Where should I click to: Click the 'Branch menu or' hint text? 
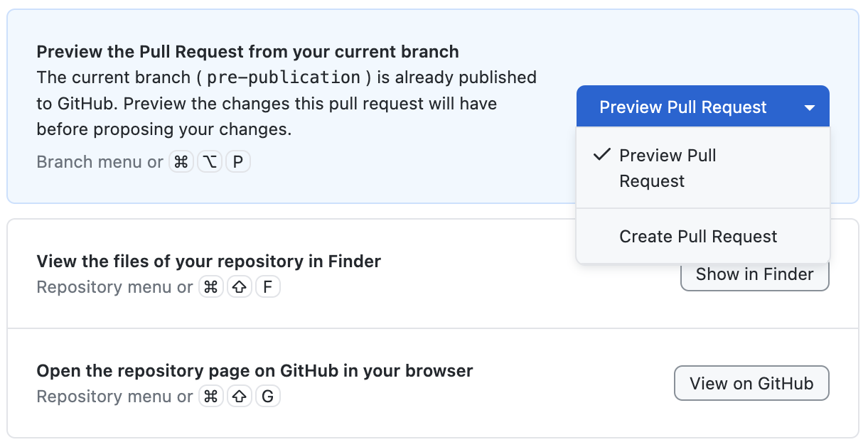click(x=100, y=162)
